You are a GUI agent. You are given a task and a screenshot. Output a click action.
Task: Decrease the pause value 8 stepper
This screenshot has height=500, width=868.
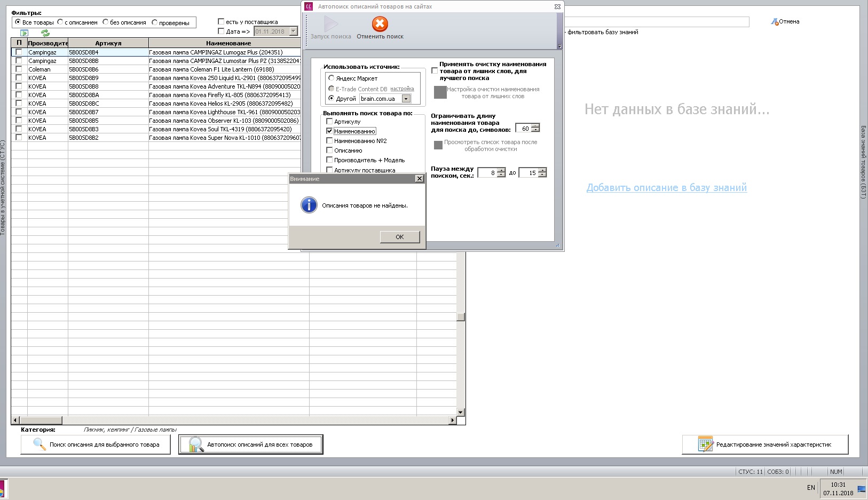click(501, 175)
